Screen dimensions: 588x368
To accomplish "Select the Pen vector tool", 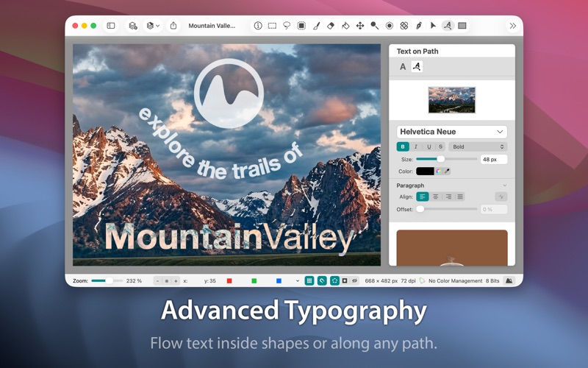I will (418, 26).
